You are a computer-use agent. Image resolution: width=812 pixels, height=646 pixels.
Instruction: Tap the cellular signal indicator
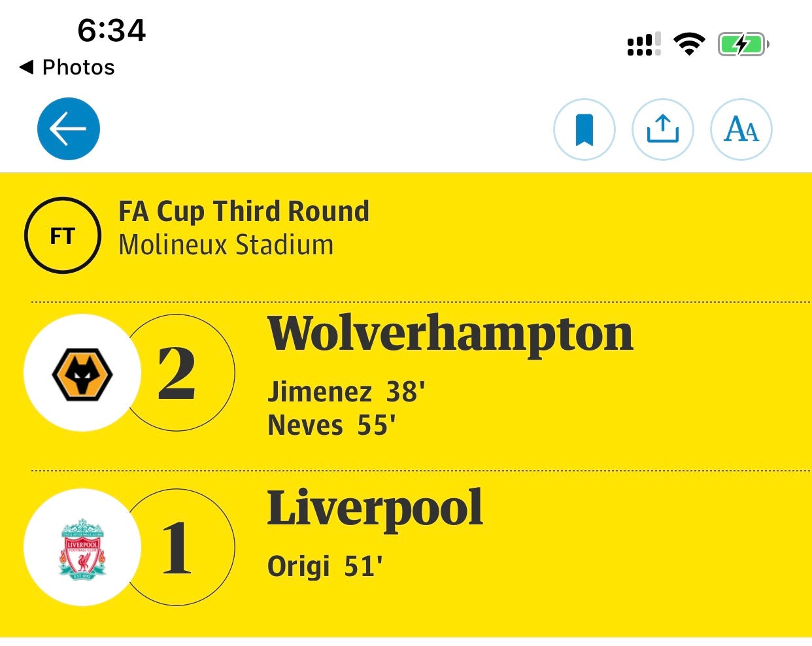(x=644, y=44)
